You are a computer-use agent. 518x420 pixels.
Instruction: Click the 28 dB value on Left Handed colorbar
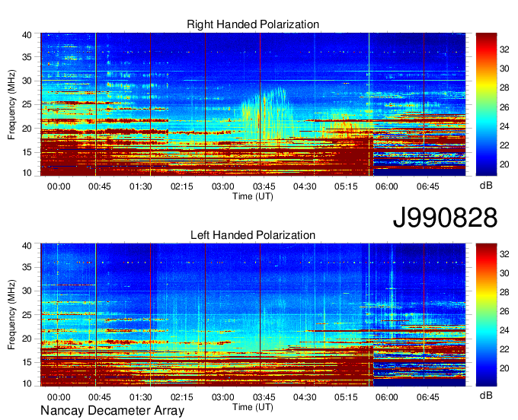point(504,292)
